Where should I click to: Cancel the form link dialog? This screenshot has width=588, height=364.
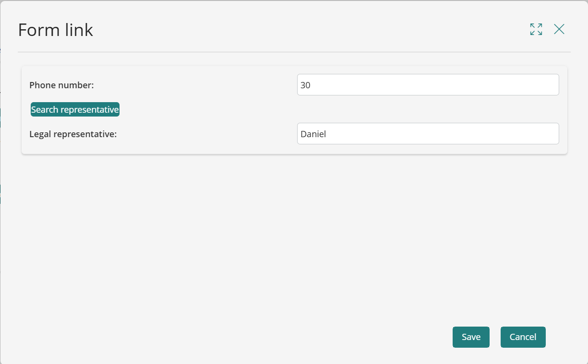523,337
